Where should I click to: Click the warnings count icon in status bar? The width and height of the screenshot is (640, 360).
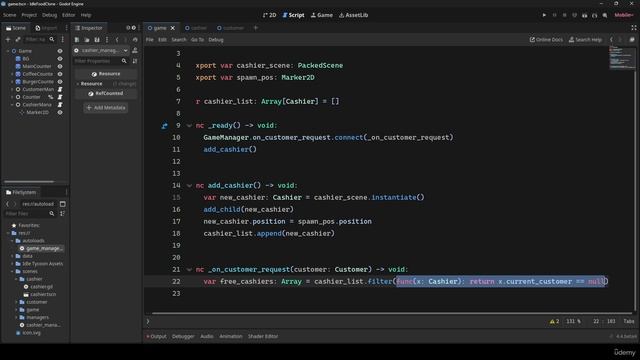554,322
